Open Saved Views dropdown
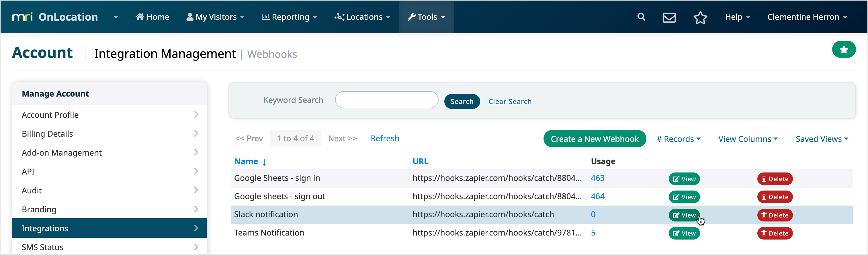This screenshot has height=255, width=868. (x=822, y=139)
